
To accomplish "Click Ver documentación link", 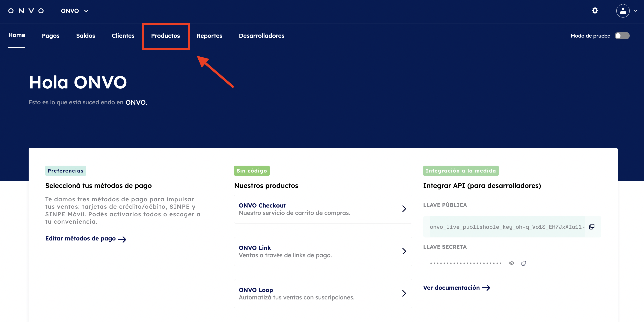I will [x=456, y=288].
